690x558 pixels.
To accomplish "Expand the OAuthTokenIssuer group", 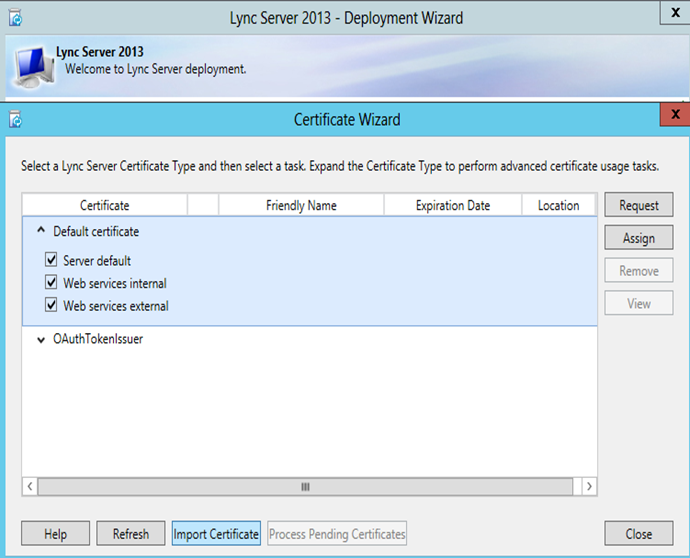I will click(x=41, y=340).
